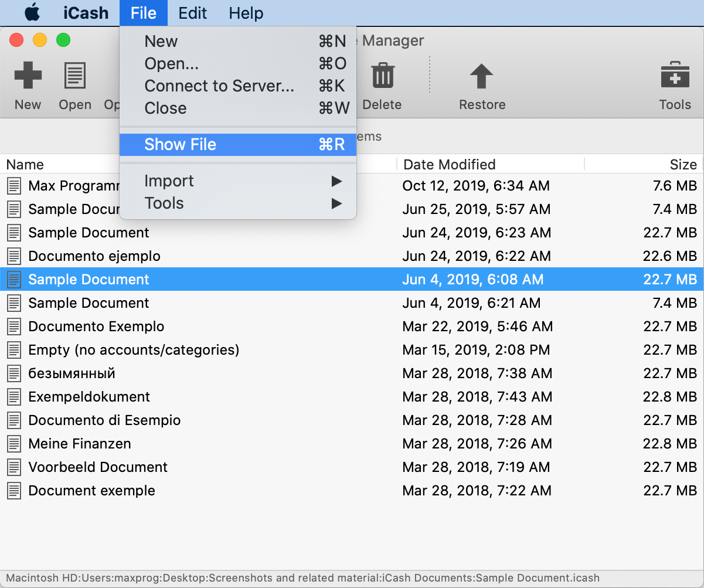The width and height of the screenshot is (704, 588).
Task: Click the file path in status bar
Action: [302, 577]
